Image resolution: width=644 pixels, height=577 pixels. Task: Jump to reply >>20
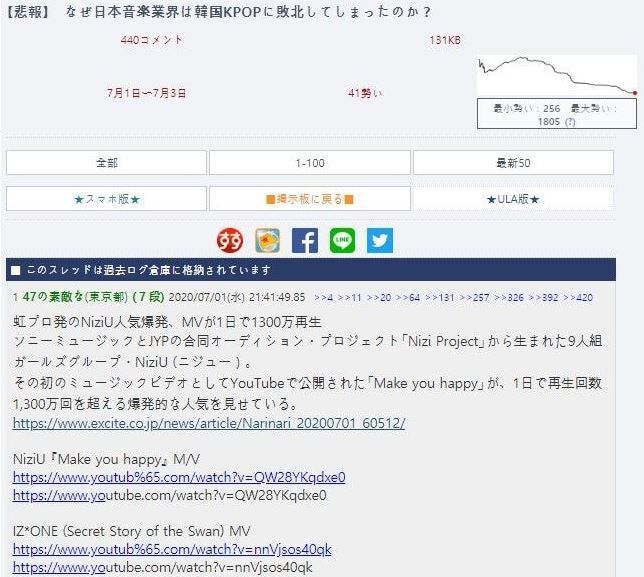[379, 297]
